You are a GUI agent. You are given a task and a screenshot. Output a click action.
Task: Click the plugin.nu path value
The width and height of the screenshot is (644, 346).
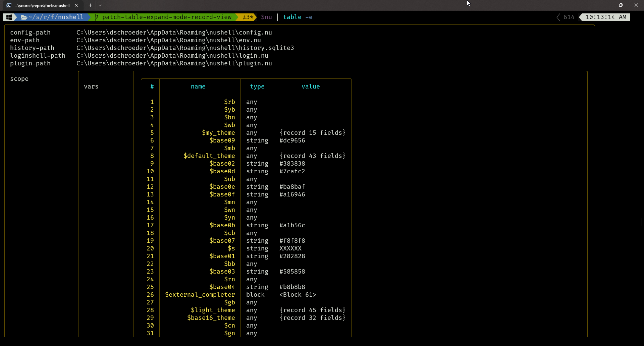click(x=174, y=63)
